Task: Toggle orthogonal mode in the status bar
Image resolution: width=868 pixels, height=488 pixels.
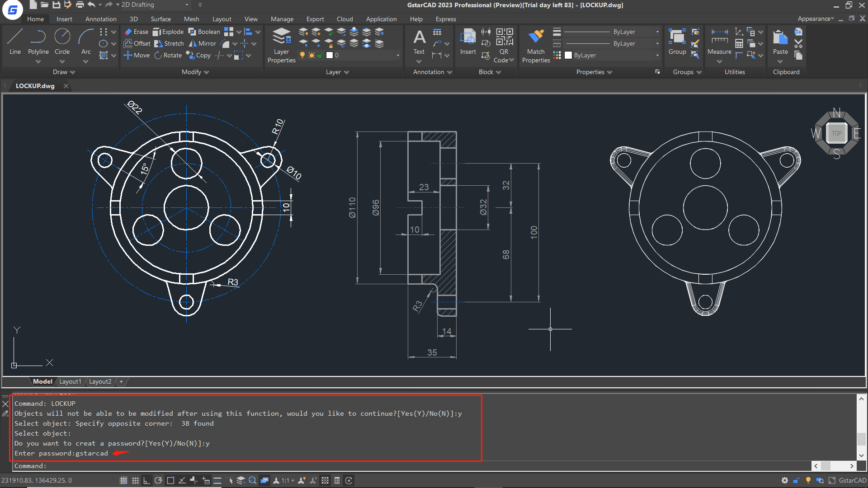Action: (x=146, y=480)
